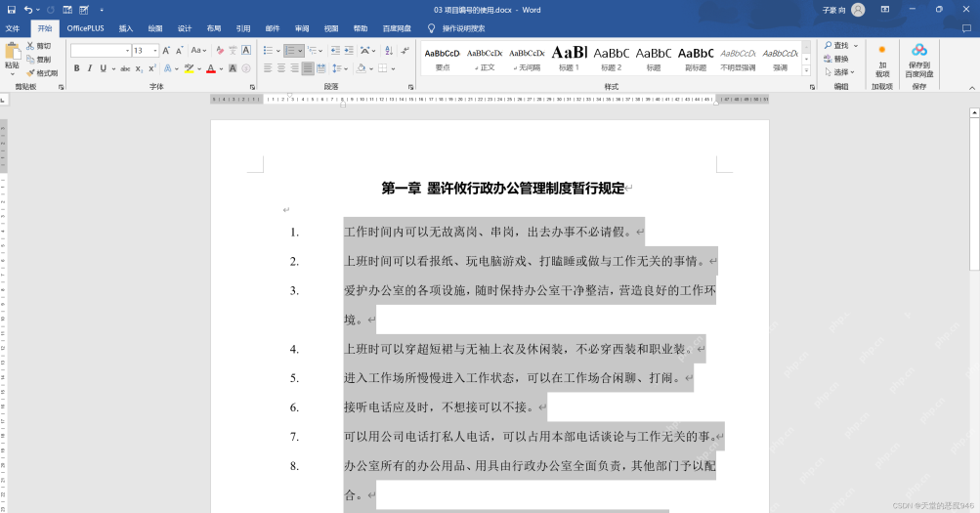Click the Add-ins (加载项) icon

(x=882, y=50)
